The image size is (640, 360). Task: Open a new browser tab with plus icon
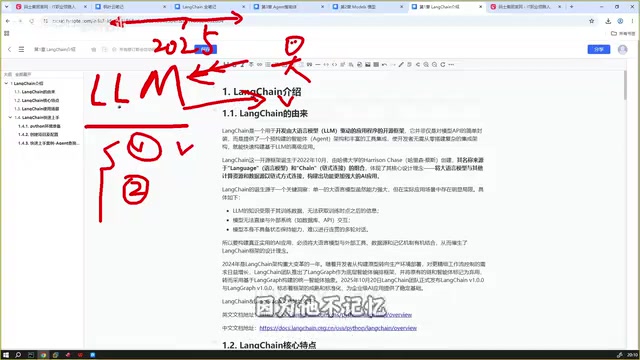571,7
